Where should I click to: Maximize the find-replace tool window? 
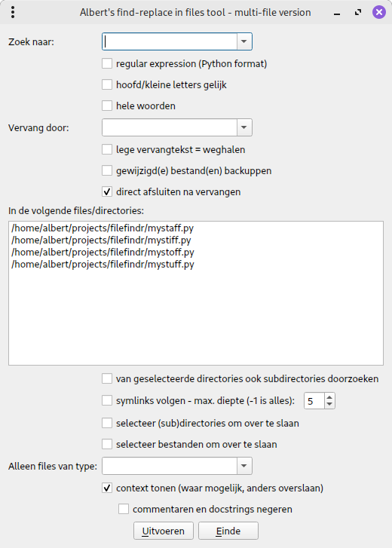click(x=358, y=13)
